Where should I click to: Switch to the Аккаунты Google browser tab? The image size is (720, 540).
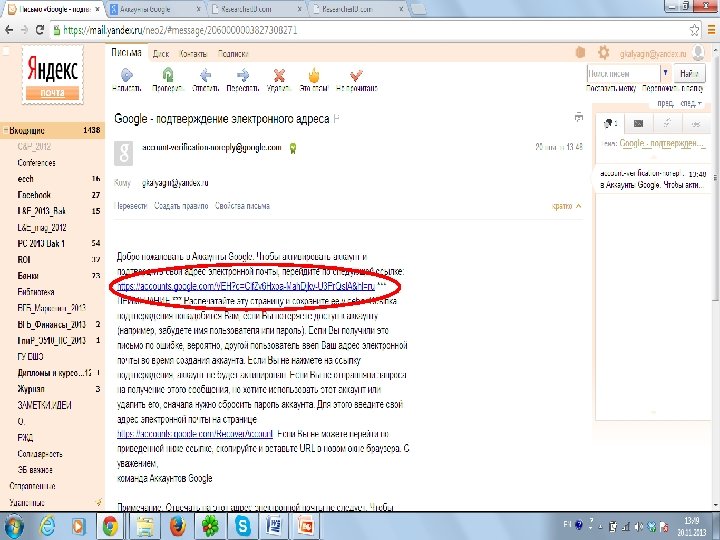tap(154, 9)
